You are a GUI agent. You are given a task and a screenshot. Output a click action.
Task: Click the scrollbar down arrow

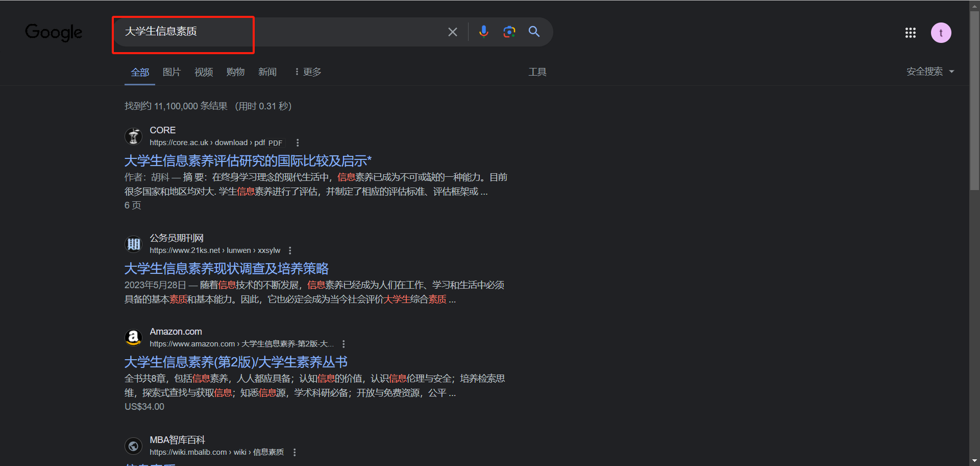pos(974,461)
